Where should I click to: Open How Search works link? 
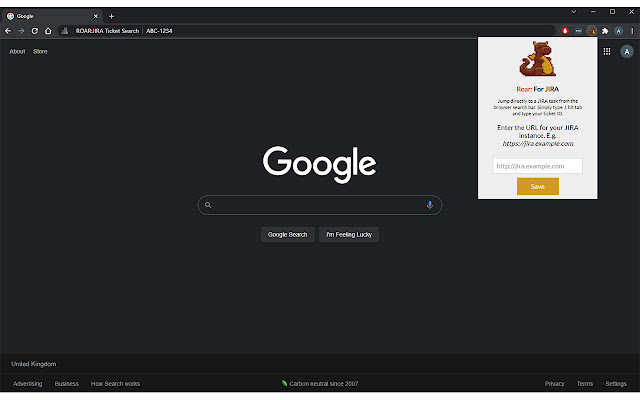116,384
